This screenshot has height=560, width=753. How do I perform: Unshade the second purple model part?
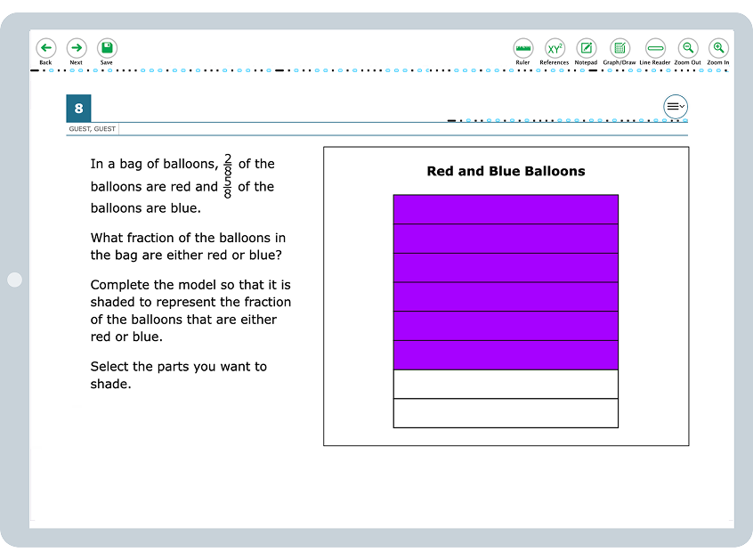pos(506,239)
